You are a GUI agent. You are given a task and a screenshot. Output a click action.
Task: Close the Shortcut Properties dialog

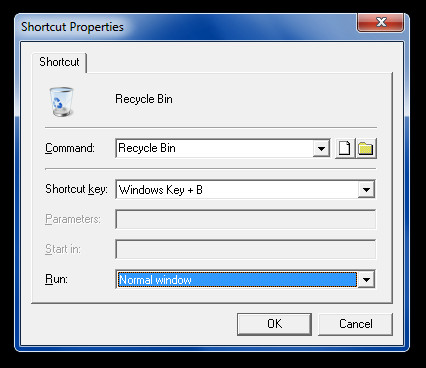coord(380,22)
